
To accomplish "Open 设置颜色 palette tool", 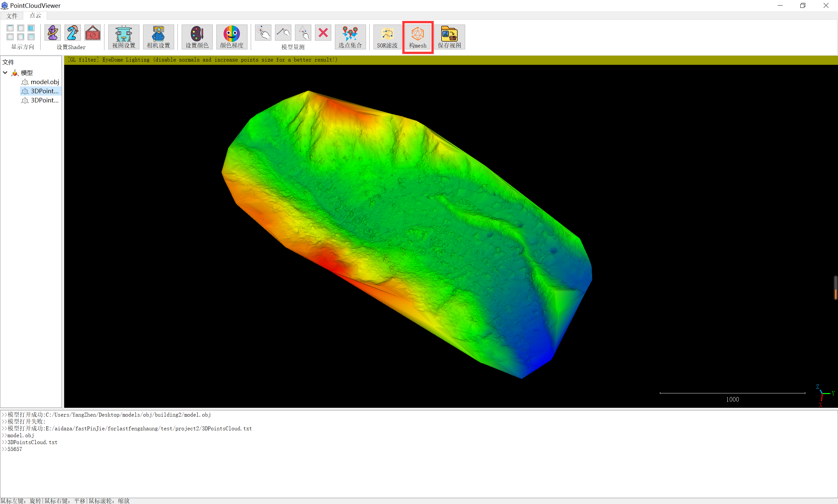I will point(197,37).
